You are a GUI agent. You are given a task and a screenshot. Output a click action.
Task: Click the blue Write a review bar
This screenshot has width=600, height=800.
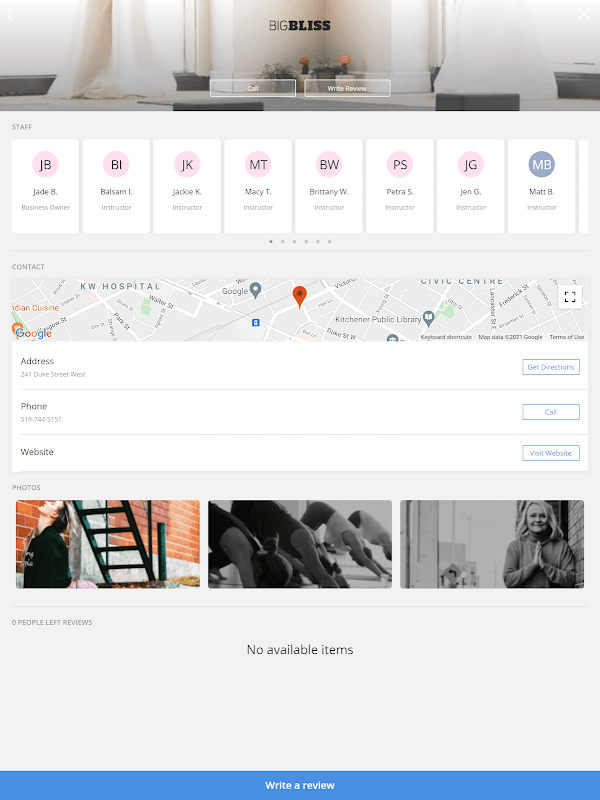[x=300, y=785]
